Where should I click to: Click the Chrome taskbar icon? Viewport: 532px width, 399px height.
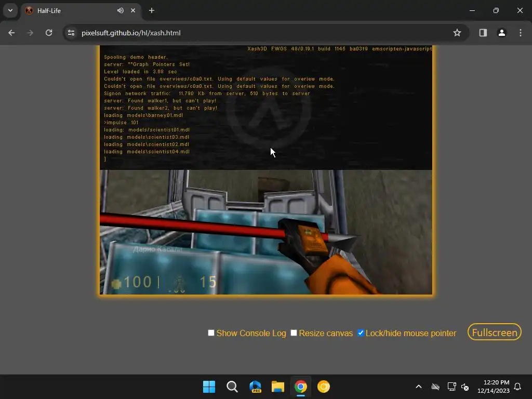(x=301, y=387)
